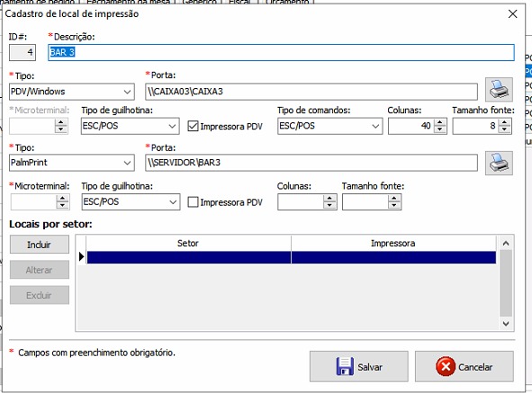Click the Descrição field containing BAR 3

click(x=281, y=52)
